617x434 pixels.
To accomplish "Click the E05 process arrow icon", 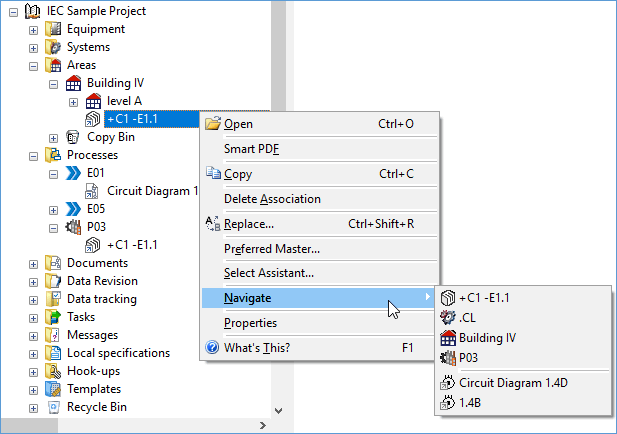I will tap(73, 209).
